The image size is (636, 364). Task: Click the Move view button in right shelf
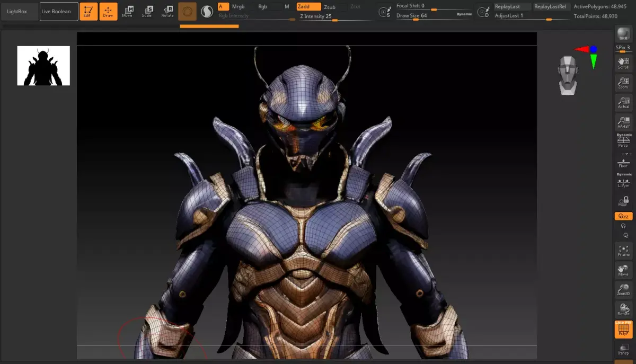623,270
